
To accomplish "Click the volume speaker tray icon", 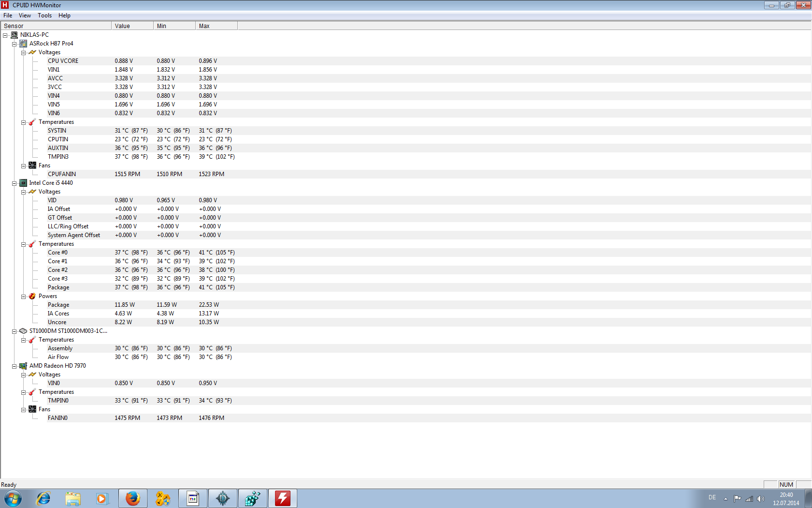I will pyautogui.click(x=761, y=499).
